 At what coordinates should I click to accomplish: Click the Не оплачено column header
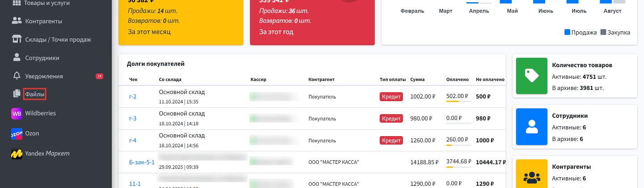(x=490, y=80)
